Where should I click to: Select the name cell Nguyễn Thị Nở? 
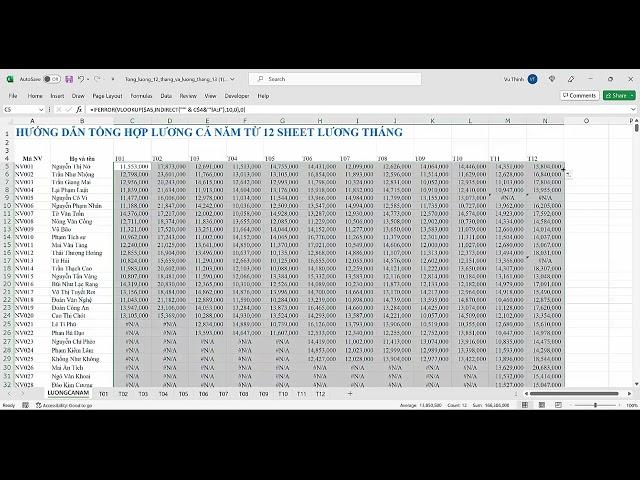[82, 167]
